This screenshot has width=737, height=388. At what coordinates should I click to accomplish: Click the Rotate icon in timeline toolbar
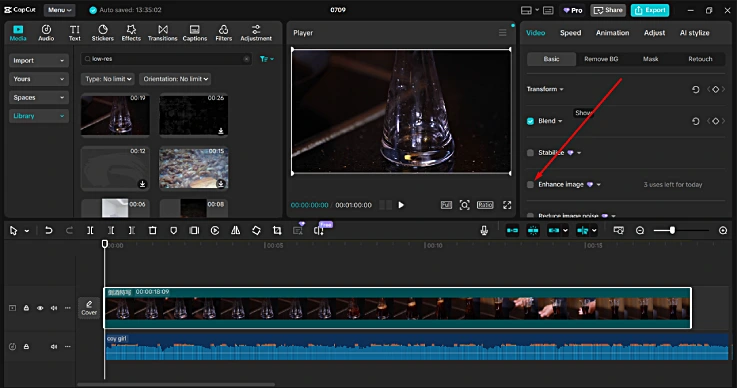coord(256,230)
